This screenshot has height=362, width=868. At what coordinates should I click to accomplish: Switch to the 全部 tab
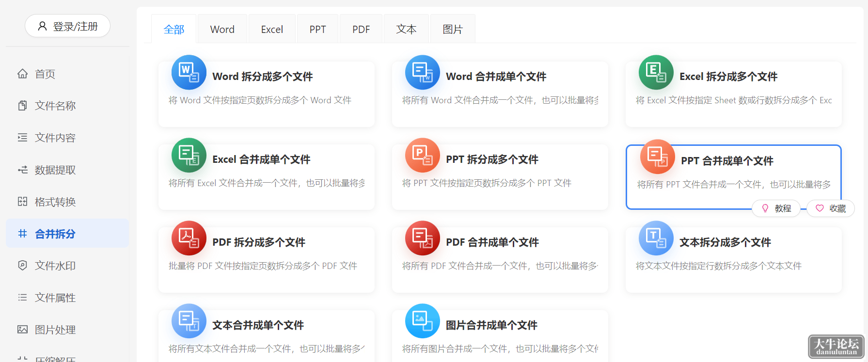(x=174, y=29)
